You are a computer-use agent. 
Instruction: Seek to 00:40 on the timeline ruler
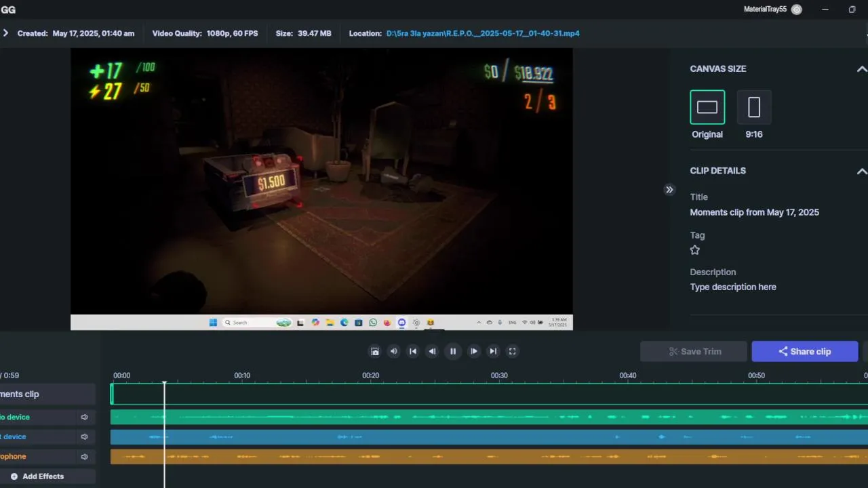coord(628,375)
